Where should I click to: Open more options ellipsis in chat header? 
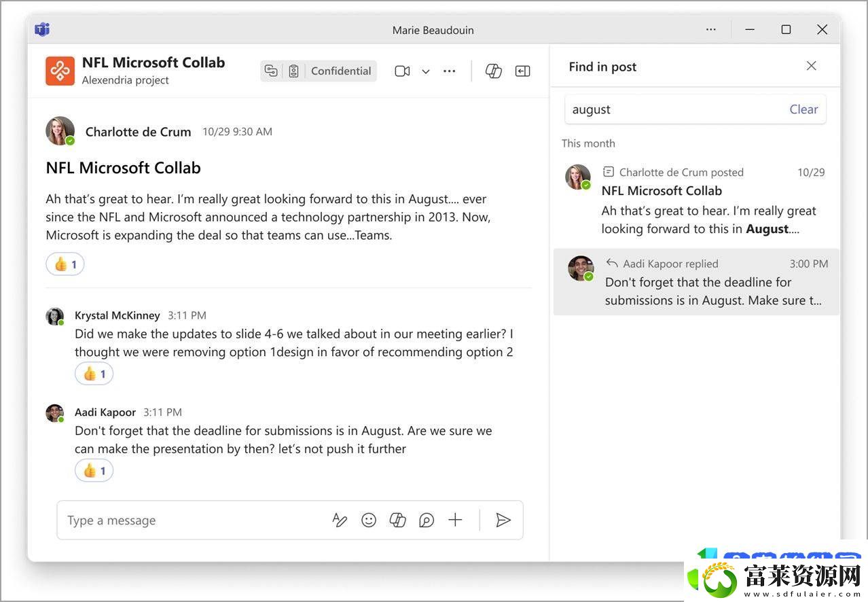coord(450,71)
